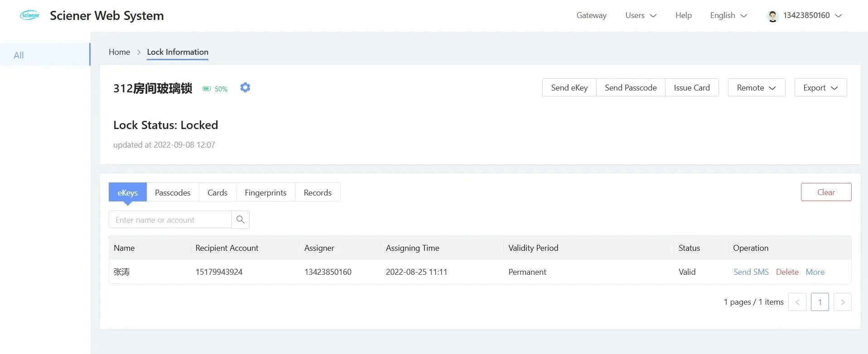Open lock settings gear icon
This screenshot has height=354, width=868.
pos(245,87)
